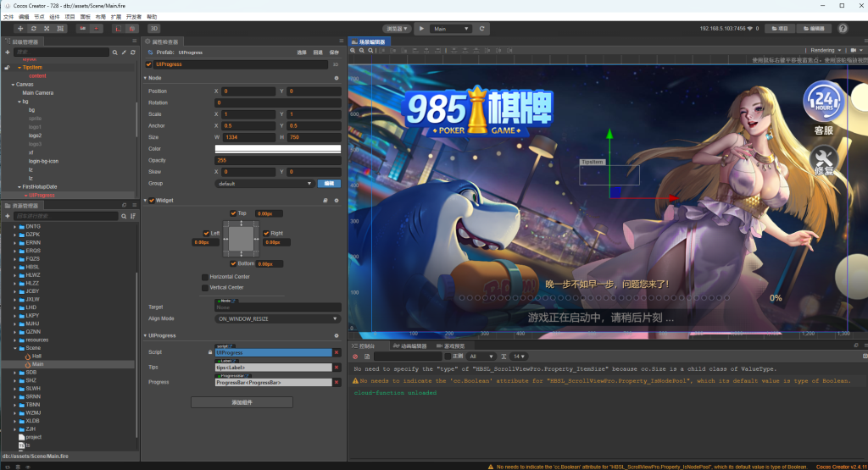Image resolution: width=868 pixels, height=470 pixels.
Task: Click the Prefab select button
Action: 302,53
